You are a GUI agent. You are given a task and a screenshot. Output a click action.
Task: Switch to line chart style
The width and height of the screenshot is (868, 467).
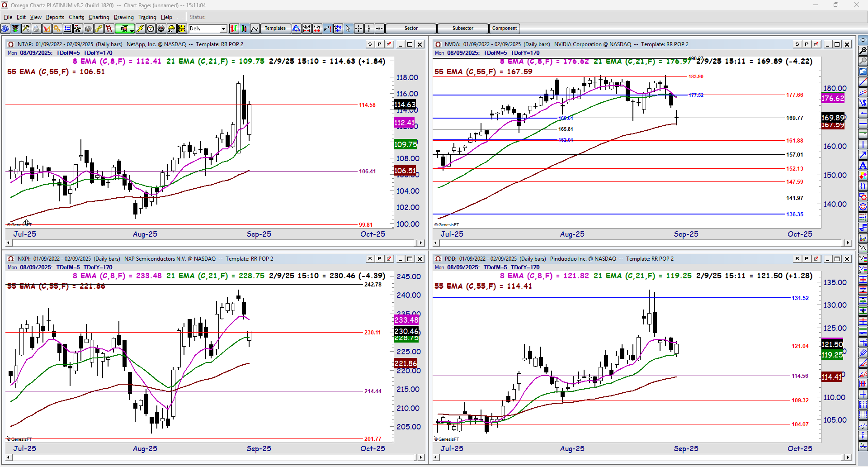255,29
